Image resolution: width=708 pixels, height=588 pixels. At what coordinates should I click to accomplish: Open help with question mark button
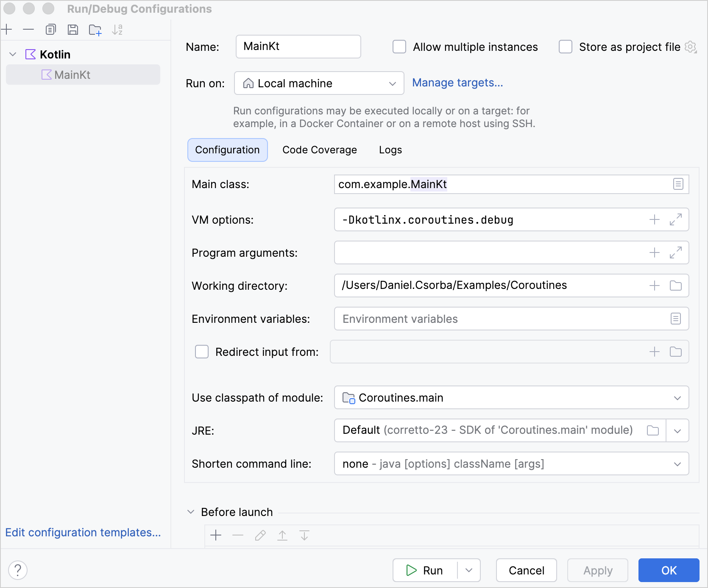(18, 570)
